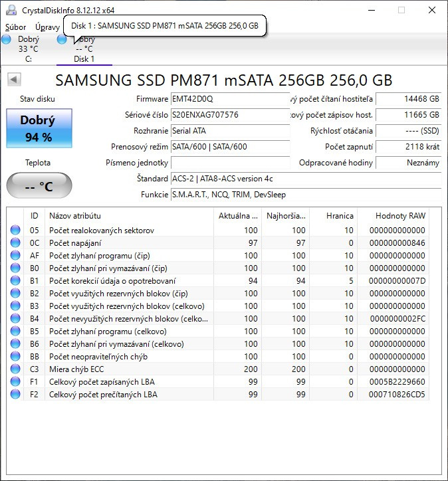Click status orb of attribute F2
The width and height of the screenshot is (448, 481).
(x=15, y=394)
